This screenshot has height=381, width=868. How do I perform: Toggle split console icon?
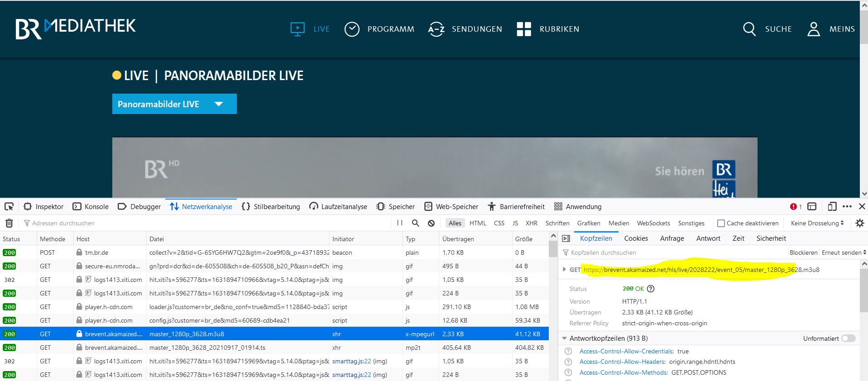(812, 206)
